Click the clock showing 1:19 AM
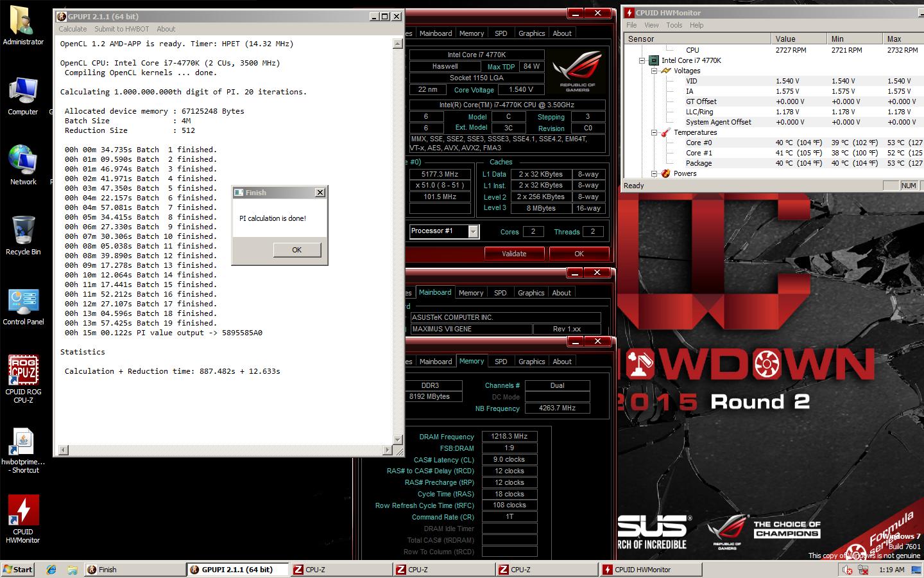924x578 pixels. [x=891, y=570]
